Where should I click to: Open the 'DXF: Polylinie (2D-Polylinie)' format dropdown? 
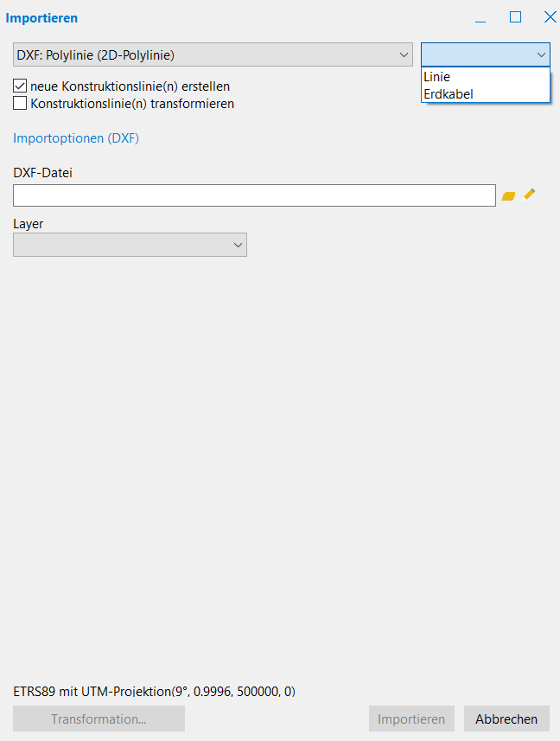point(213,54)
